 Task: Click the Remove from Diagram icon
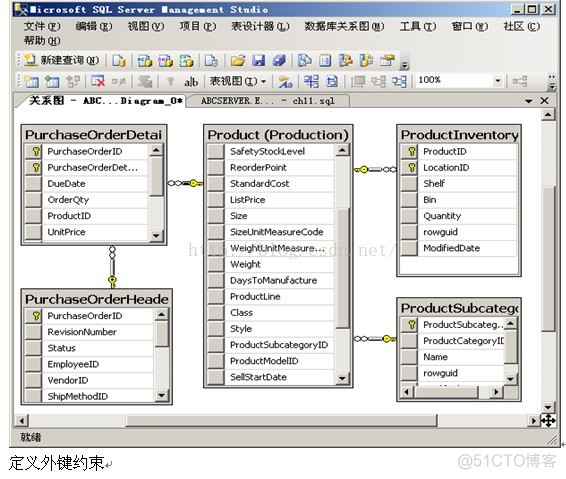[x=118, y=82]
